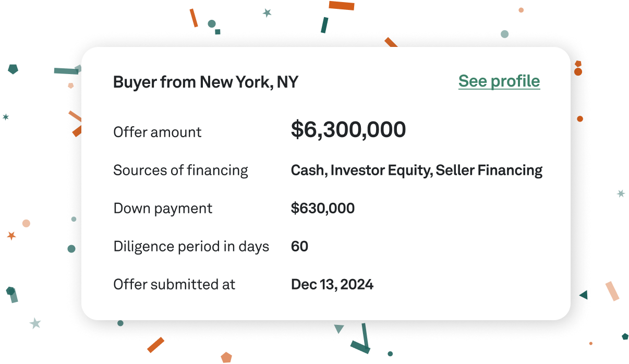Click the Buyer from New York heading
The width and height of the screenshot is (629, 364).
(x=205, y=82)
